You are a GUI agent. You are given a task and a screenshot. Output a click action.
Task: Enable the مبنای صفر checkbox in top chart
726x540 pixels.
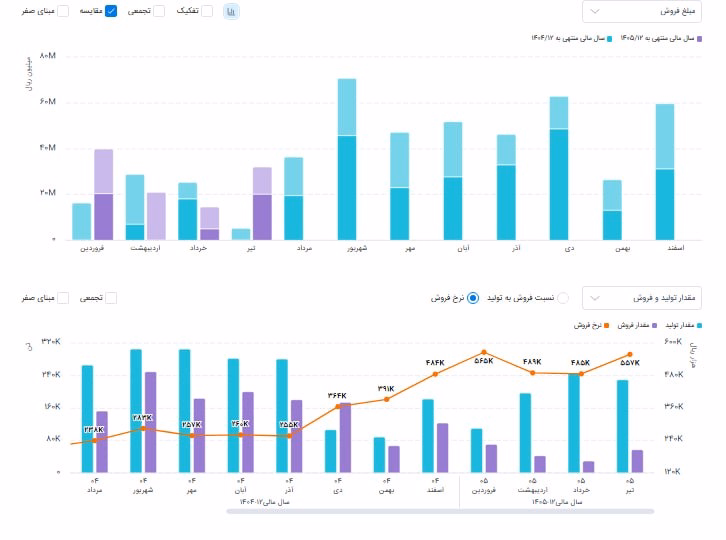(x=63, y=11)
